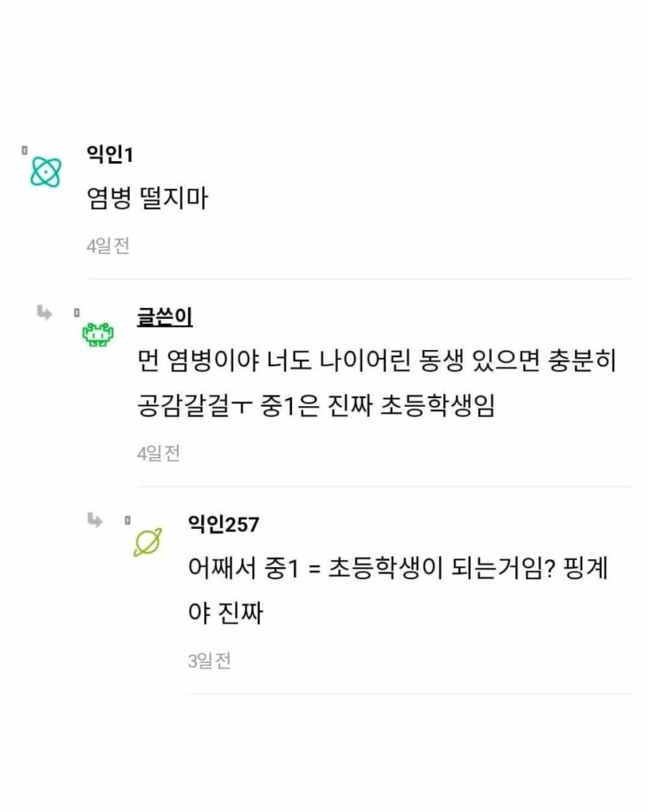649x812 pixels.
Task: Click 글쓴이's green pixel invader avatar
Action: coord(98,334)
